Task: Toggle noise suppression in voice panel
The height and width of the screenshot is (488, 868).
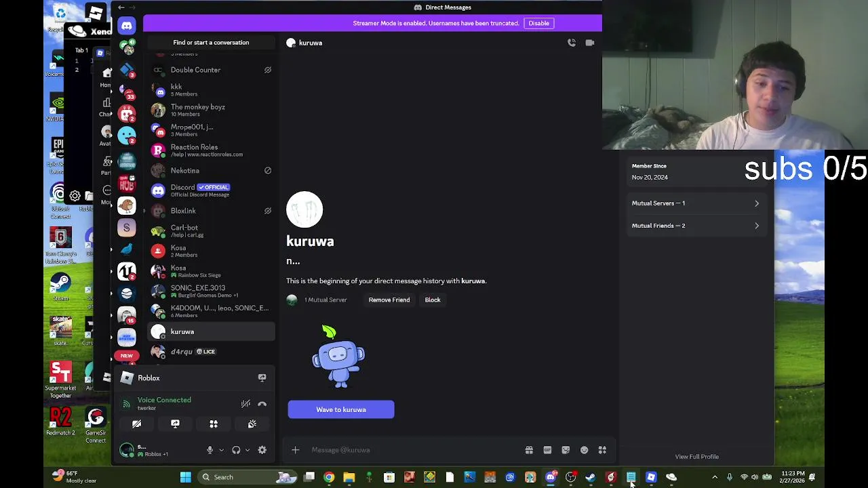Action: pyautogui.click(x=245, y=404)
